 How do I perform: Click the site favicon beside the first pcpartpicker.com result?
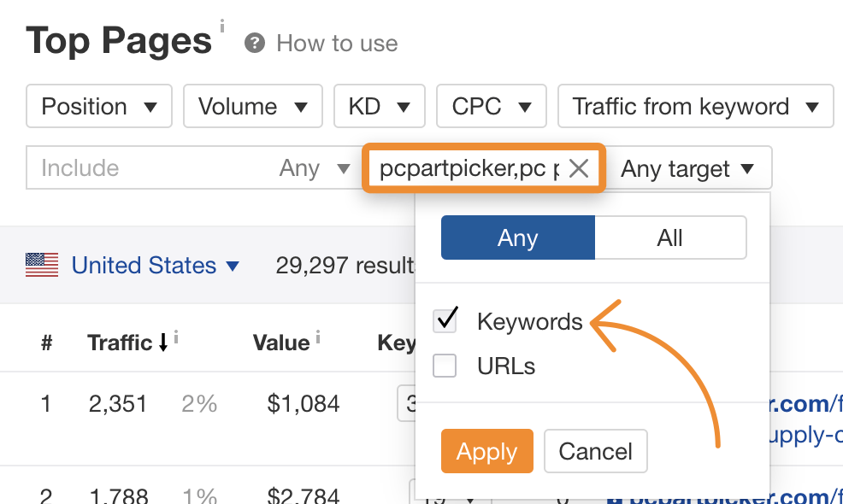click(x=614, y=403)
